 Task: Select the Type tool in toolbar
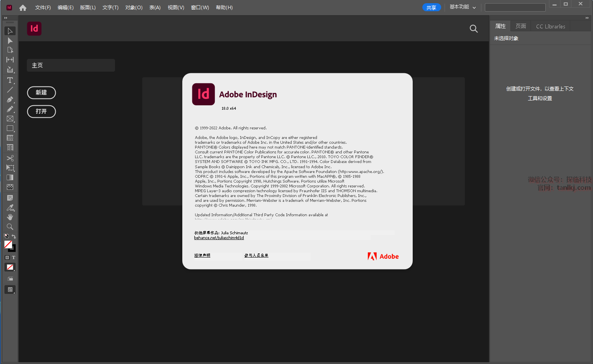tap(10, 80)
